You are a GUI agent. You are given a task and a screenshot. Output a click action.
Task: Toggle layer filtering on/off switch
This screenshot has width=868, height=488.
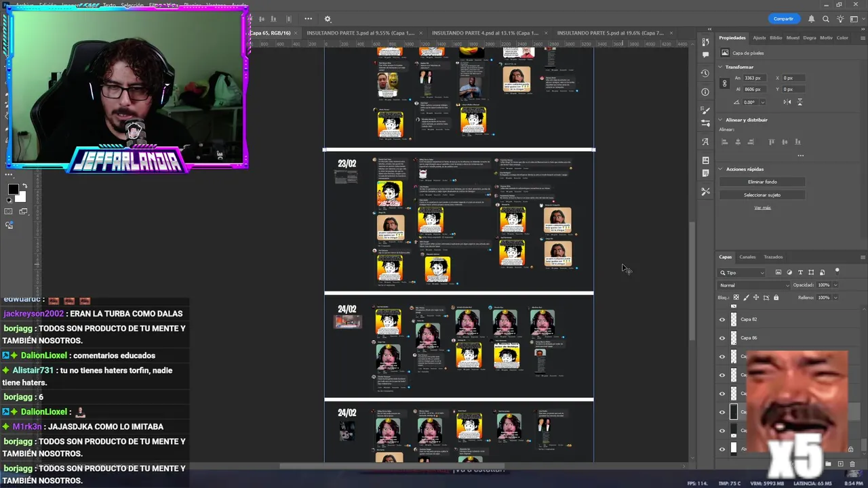(837, 271)
